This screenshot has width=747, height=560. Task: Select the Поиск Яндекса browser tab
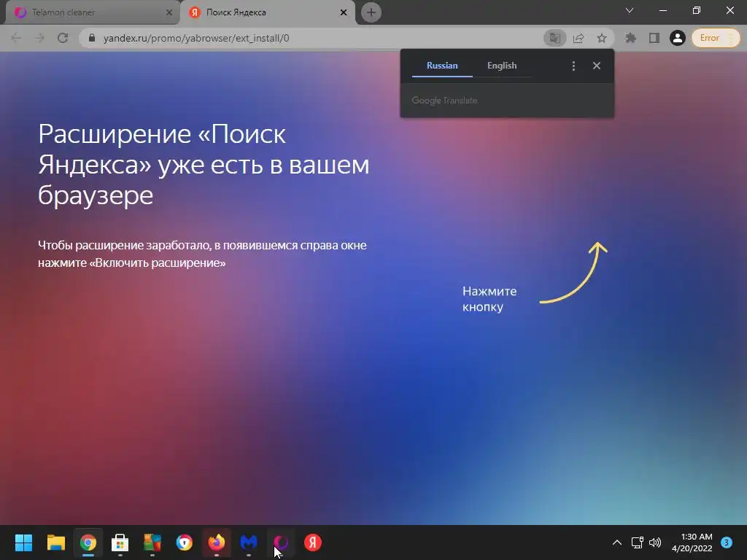point(267,12)
